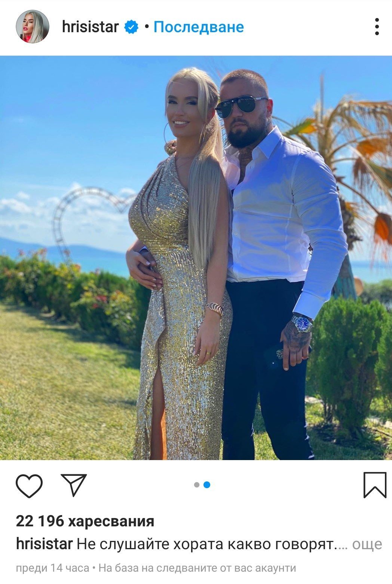Follow the account via Последване

click(199, 27)
